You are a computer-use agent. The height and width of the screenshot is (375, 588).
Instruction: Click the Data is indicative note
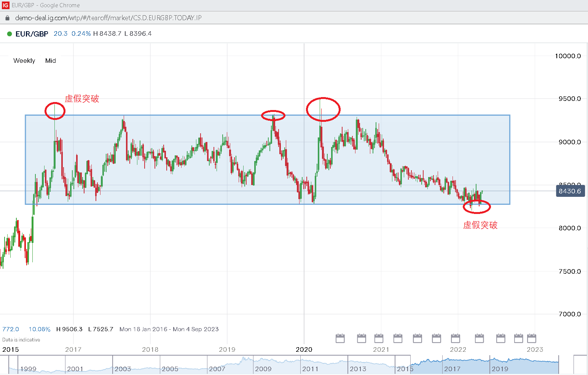click(21, 340)
